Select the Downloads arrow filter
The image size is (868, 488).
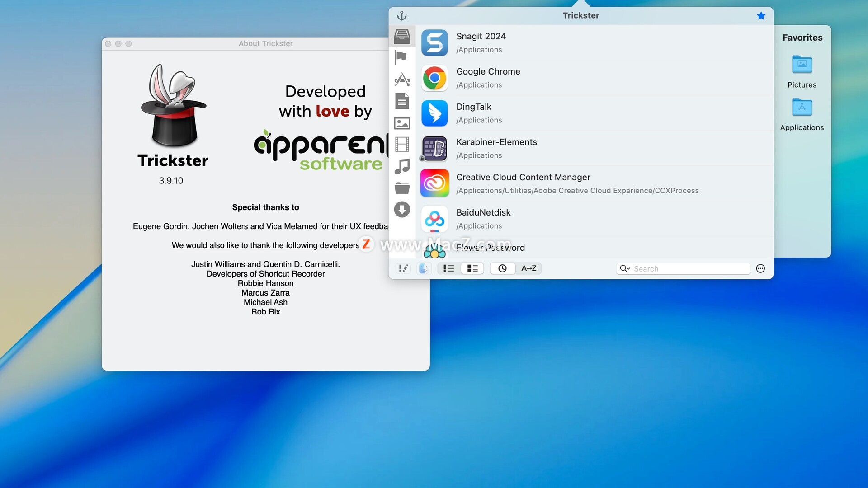pos(402,210)
